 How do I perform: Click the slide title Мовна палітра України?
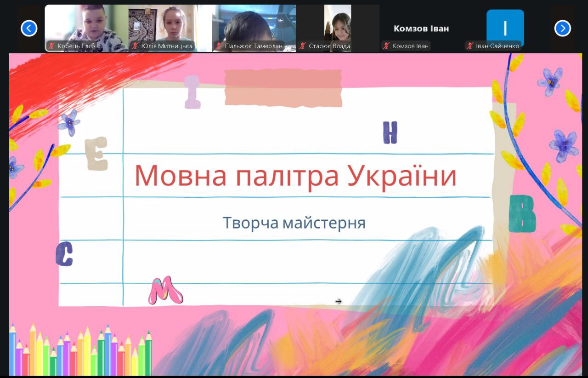click(295, 176)
